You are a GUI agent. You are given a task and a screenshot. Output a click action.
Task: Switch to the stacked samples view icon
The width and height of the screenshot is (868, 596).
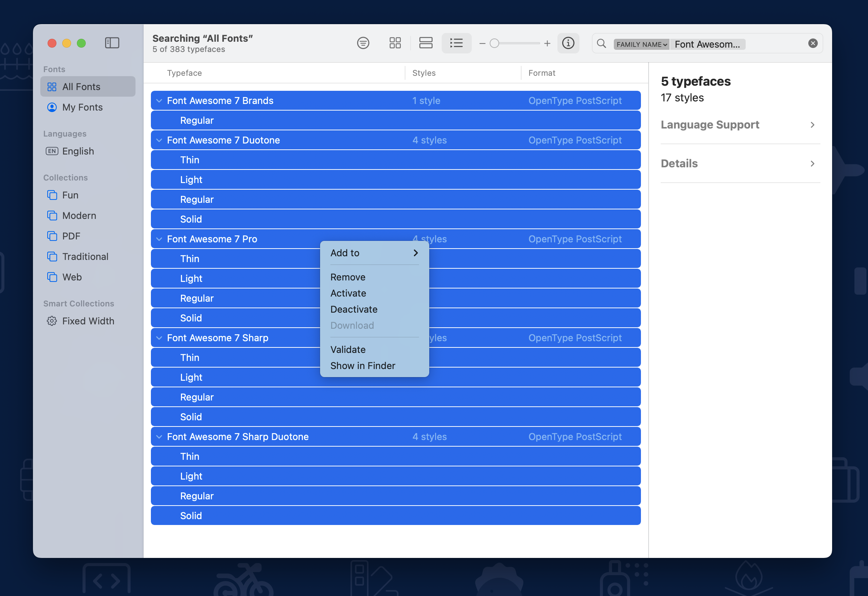(426, 43)
